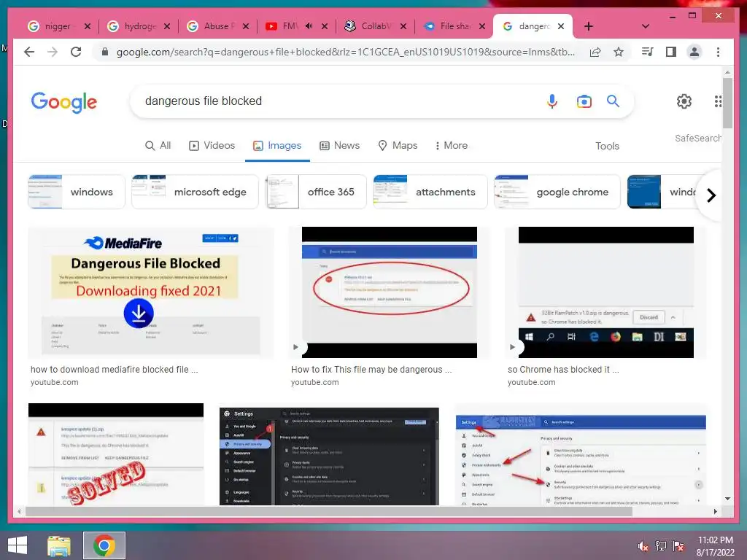
Task: Click the vertical scrollbar thumb
Action: [727, 103]
